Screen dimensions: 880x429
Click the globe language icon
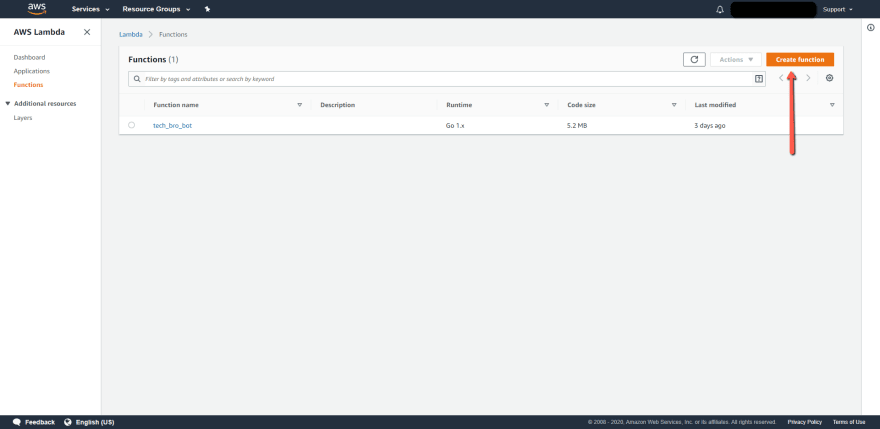(x=68, y=422)
